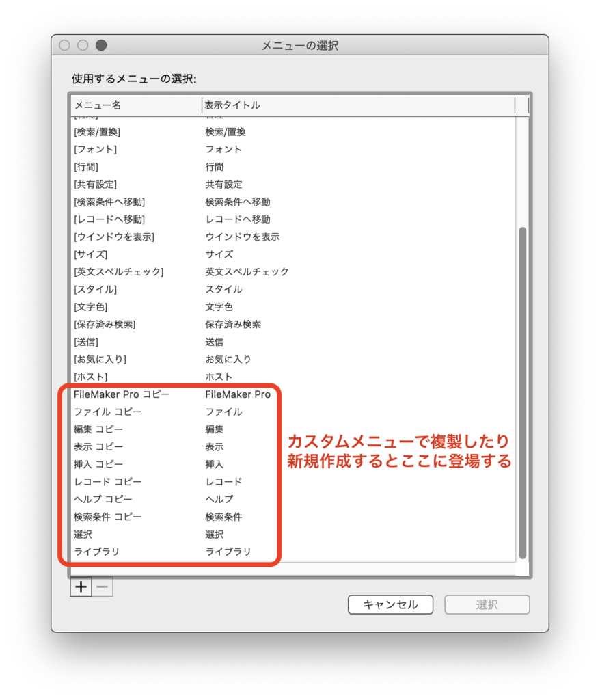Select the FileMaker Pro コピー row
The height and width of the screenshot is (700, 600).
point(293,394)
